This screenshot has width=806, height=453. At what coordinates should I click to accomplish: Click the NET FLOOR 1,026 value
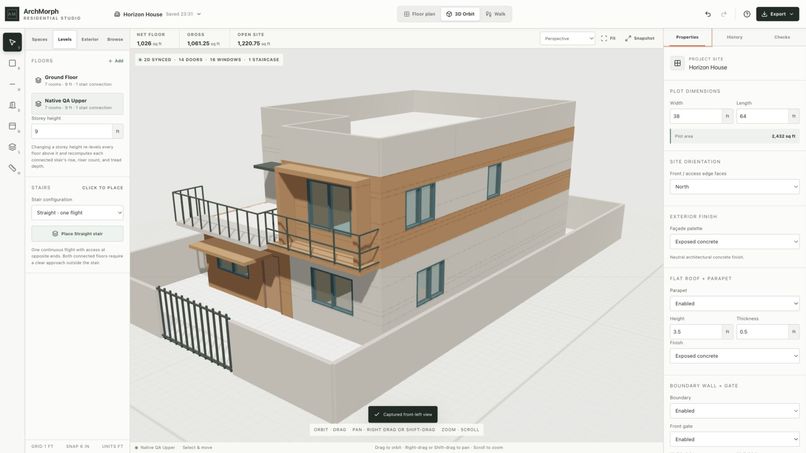point(149,44)
